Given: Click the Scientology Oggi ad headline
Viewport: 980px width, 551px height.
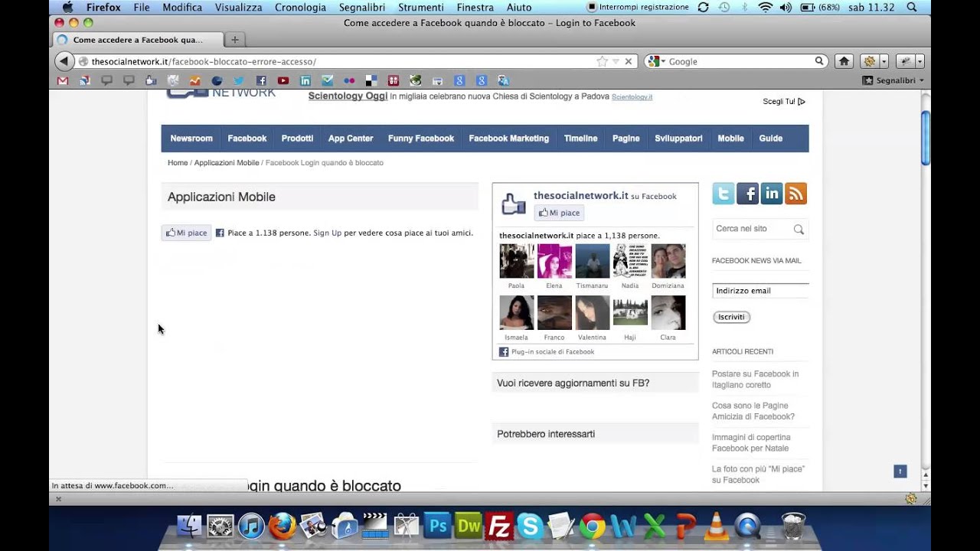Looking at the screenshot, I should coord(348,96).
